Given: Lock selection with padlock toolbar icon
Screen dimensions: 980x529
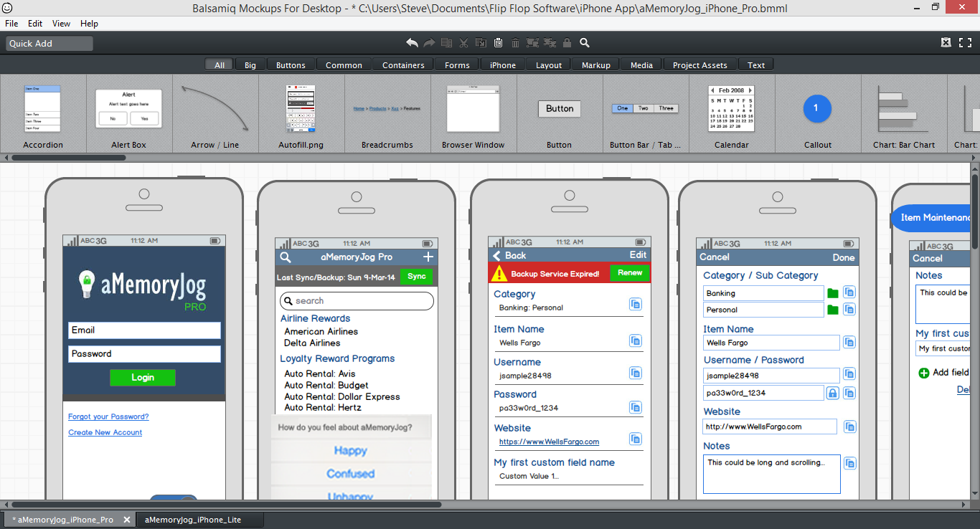Looking at the screenshot, I should 567,43.
